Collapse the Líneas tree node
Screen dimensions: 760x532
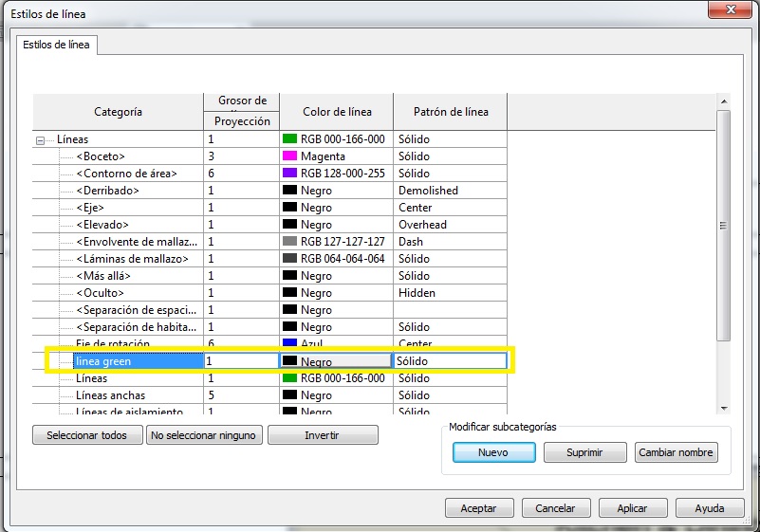click(40, 139)
